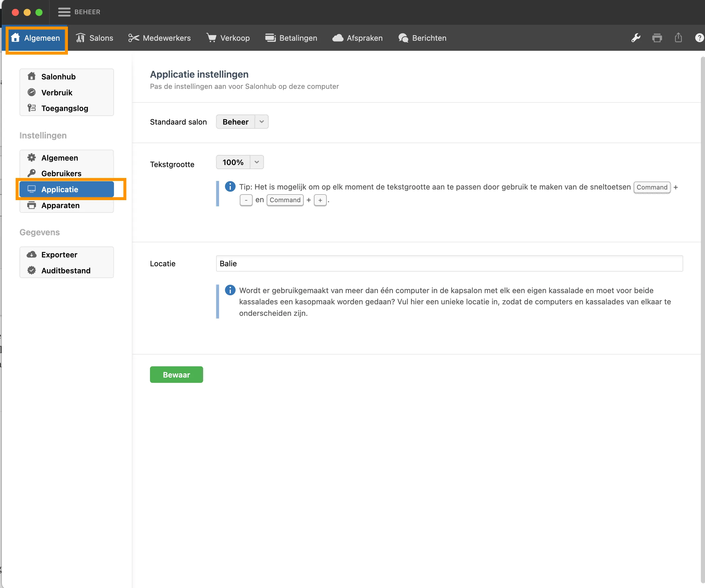
Task: Click the Beheer salon selector button
Action: 236,122
